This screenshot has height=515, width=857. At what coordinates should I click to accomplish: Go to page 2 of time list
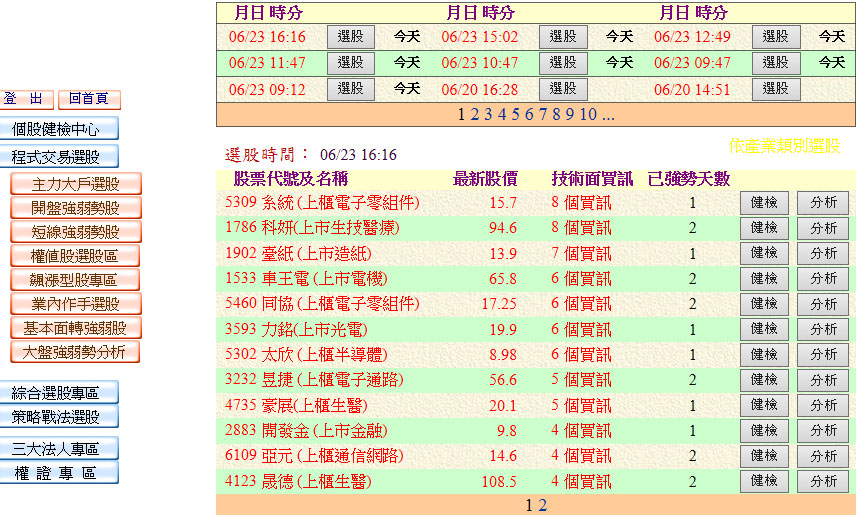point(474,114)
